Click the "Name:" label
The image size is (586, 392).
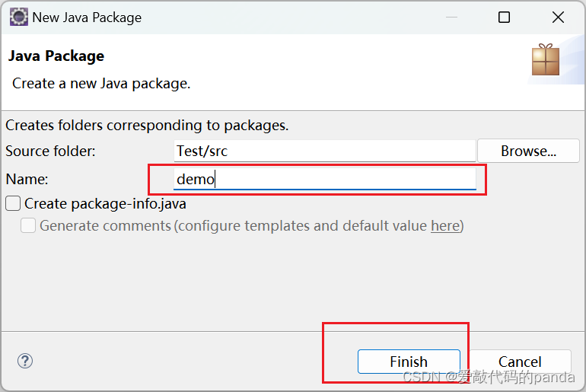[x=27, y=180]
